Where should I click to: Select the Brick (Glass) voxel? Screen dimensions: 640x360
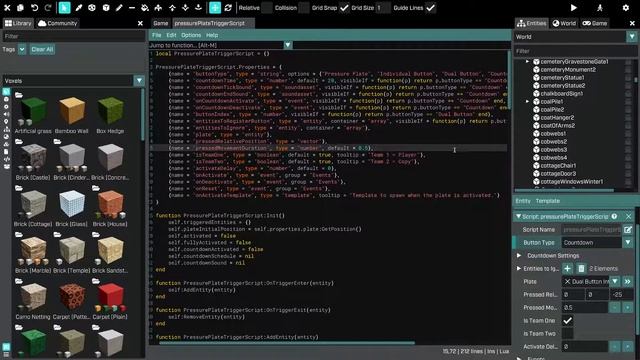coord(72,204)
